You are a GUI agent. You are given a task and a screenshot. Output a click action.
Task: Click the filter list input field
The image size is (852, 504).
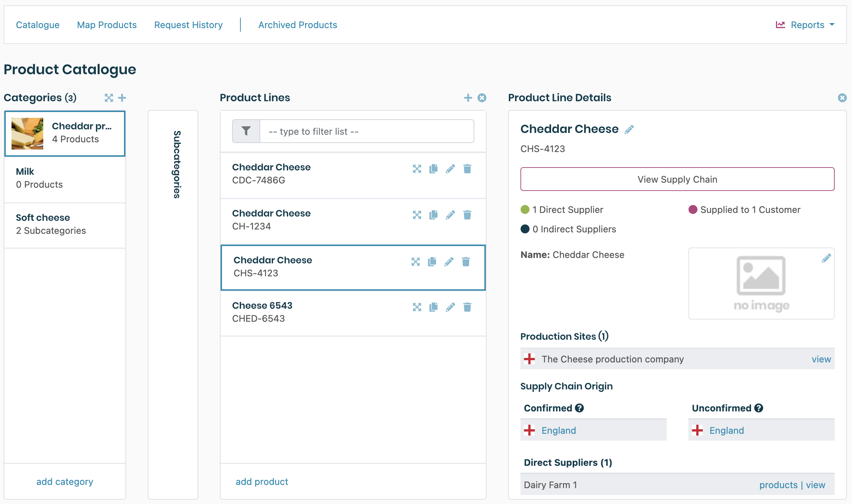(367, 131)
